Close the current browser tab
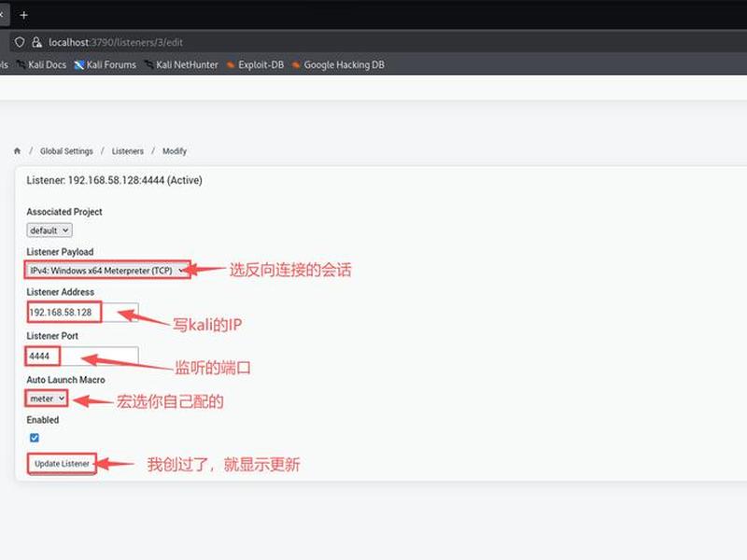 point(2,15)
